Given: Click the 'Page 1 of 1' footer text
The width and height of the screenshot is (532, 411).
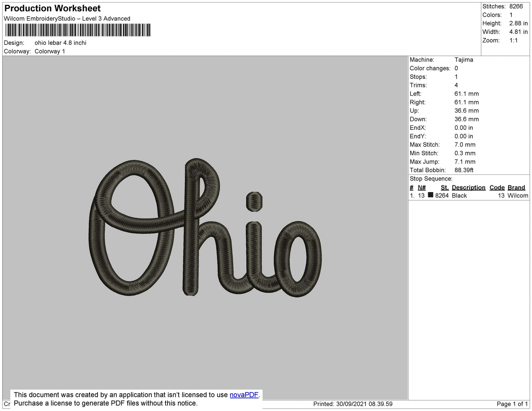Looking at the screenshot, I should click(512, 404).
